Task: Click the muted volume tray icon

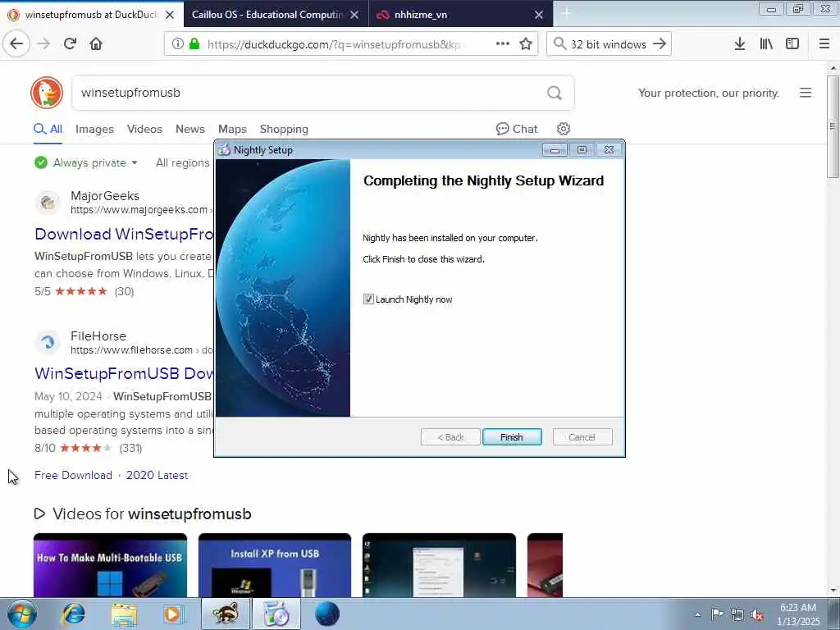Action: [x=757, y=614]
